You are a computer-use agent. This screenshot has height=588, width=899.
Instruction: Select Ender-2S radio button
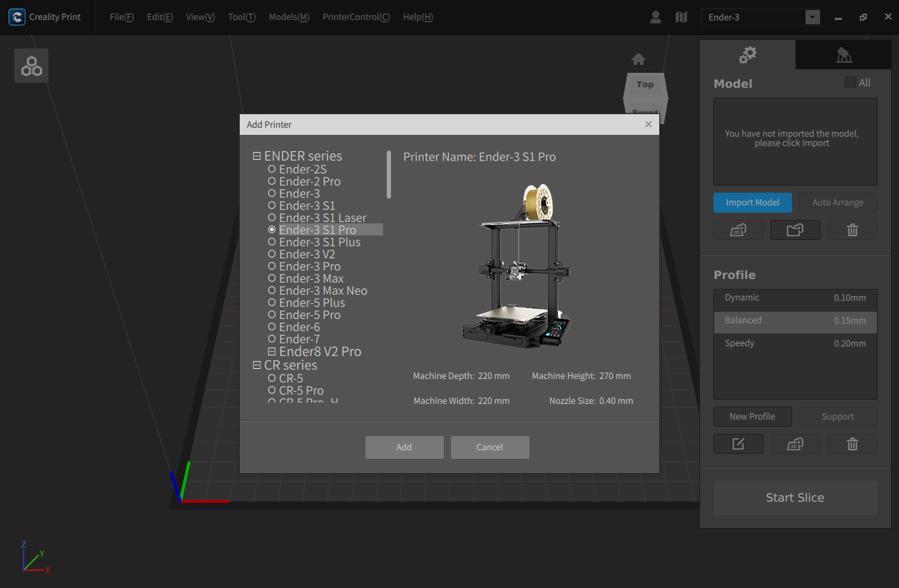click(x=272, y=169)
